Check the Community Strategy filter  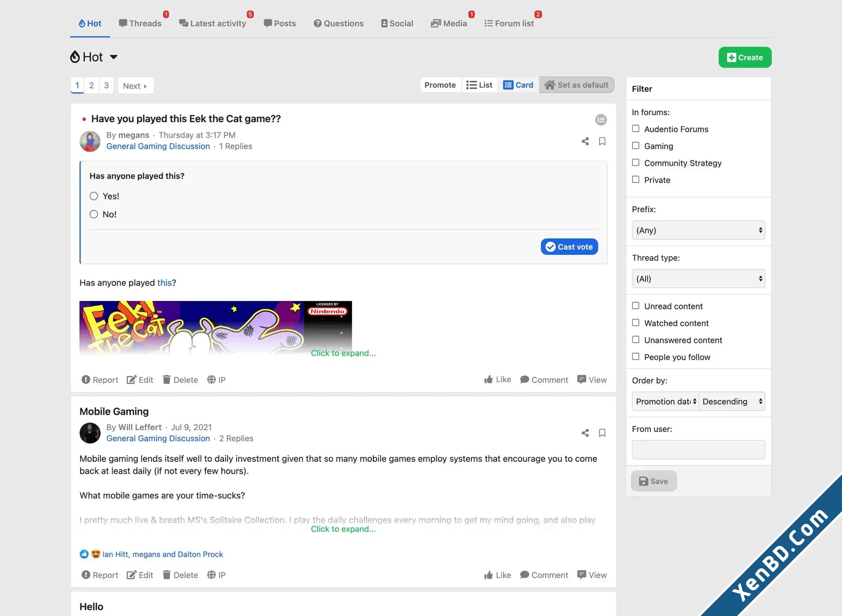pos(635,163)
